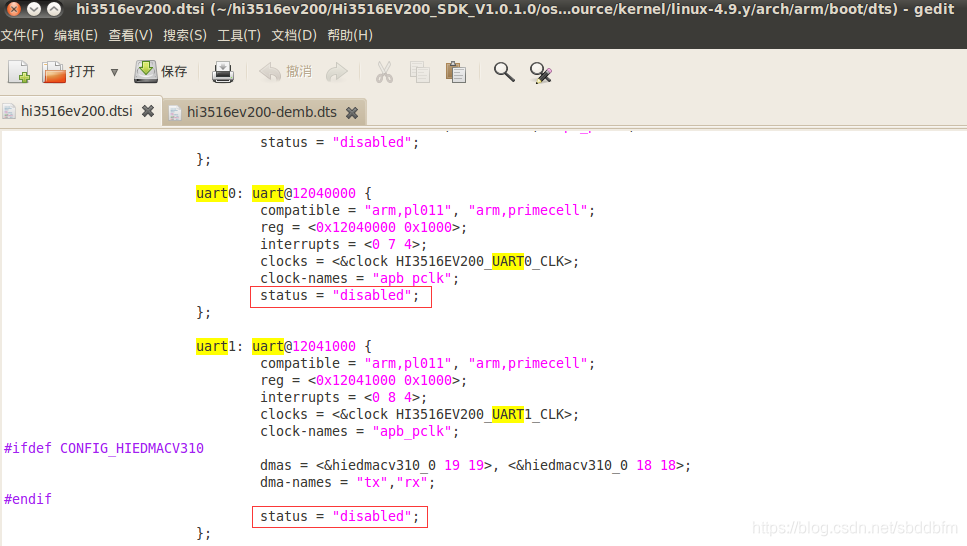This screenshot has width=967, height=546.
Task: Place cursor on uart1 status disabled line
Action: [339, 516]
